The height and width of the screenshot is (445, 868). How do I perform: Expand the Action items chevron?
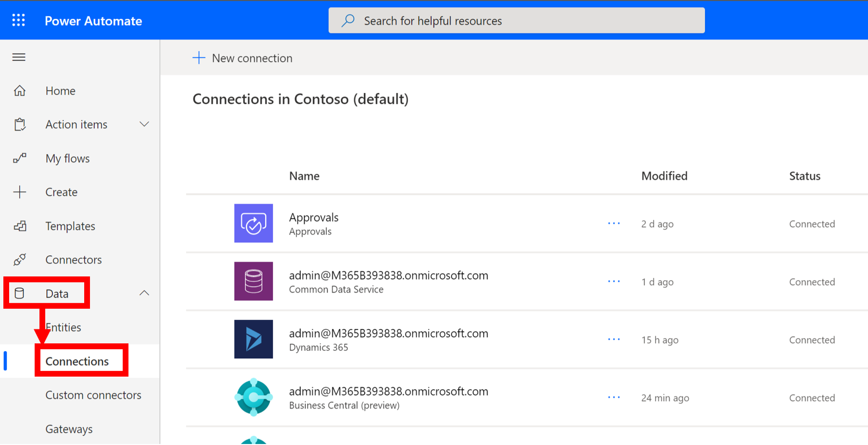pyautogui.click(x=144, y=124)
